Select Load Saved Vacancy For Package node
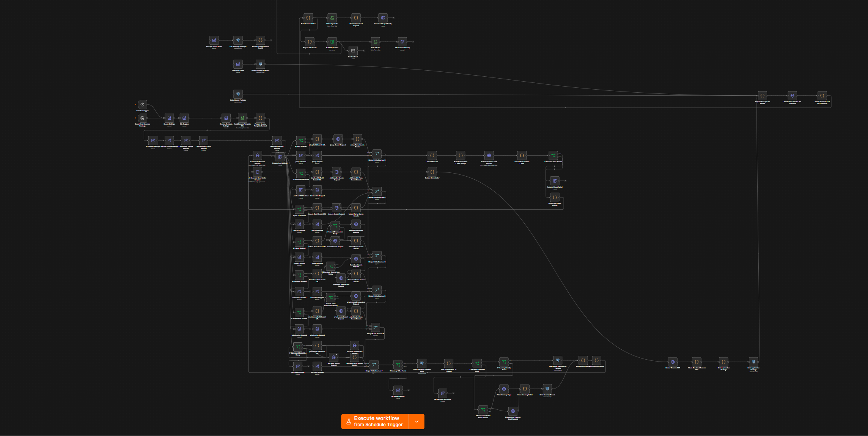The width and height of the screenshot is (868, 436). pyautogui.click(x=558, y=360)
